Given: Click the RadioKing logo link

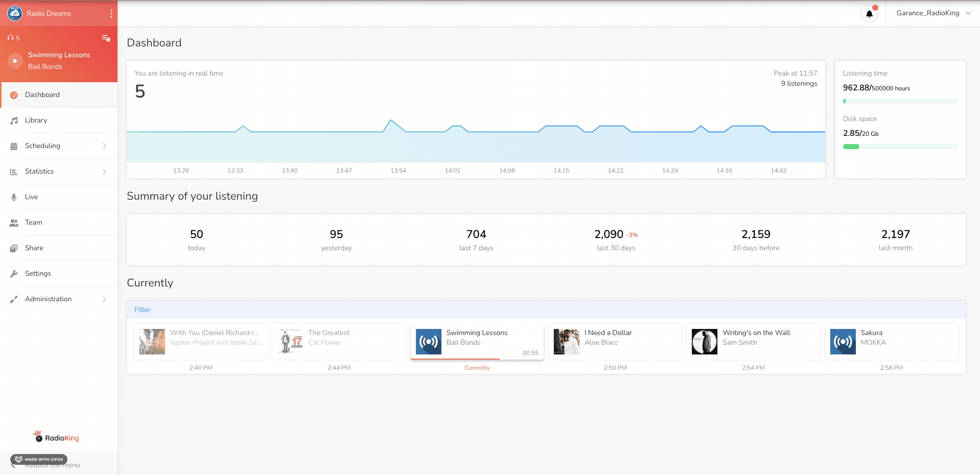Looking at the screenshot, I should click(57, 437).
